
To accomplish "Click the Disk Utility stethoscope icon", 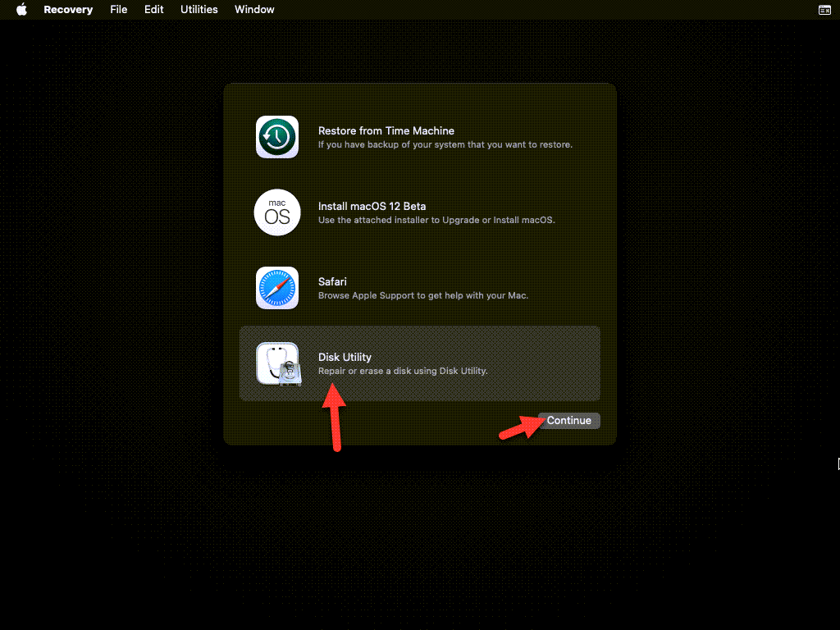I will 277,363.
